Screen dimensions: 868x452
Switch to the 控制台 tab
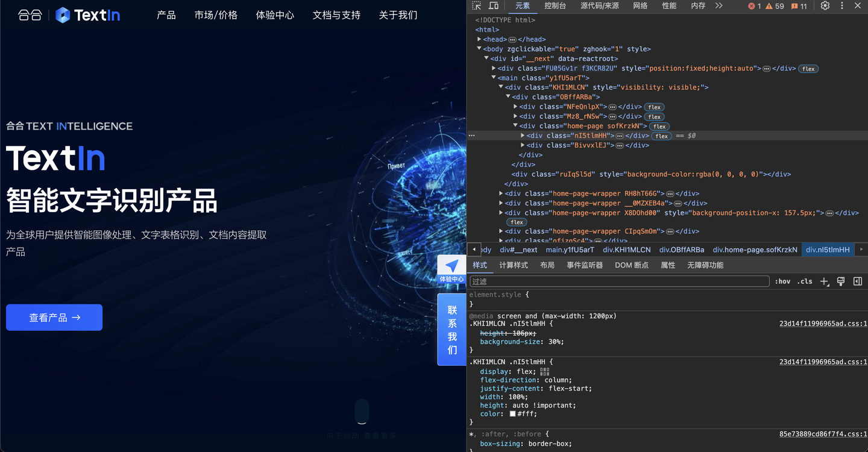click(x=555, y=6)
